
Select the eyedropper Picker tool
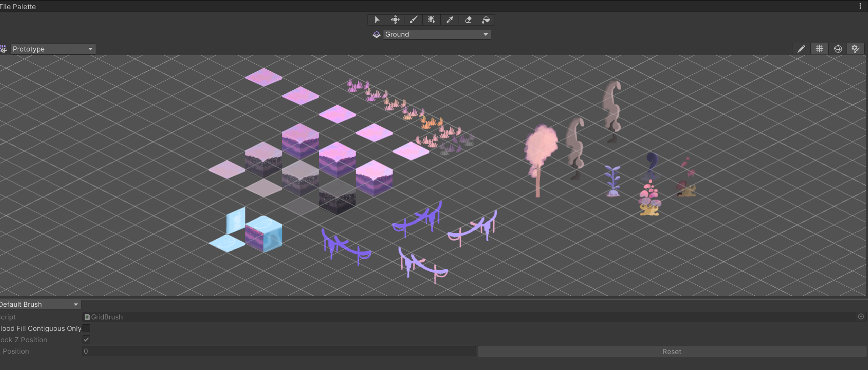click(x=449, y=20)
